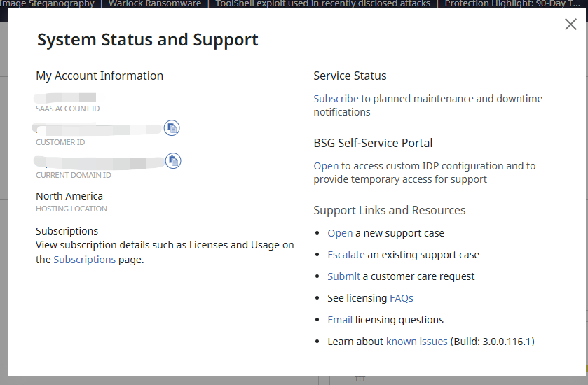Submit a customer care request

343,276
